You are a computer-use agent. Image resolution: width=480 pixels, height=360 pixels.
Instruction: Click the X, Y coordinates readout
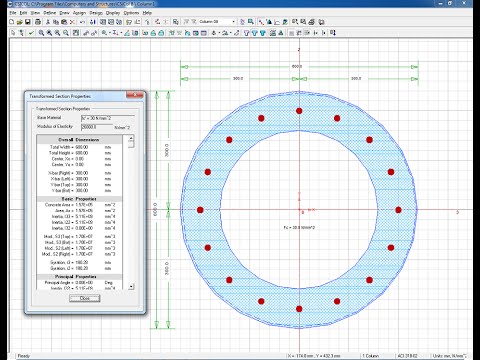click(314, 356)
